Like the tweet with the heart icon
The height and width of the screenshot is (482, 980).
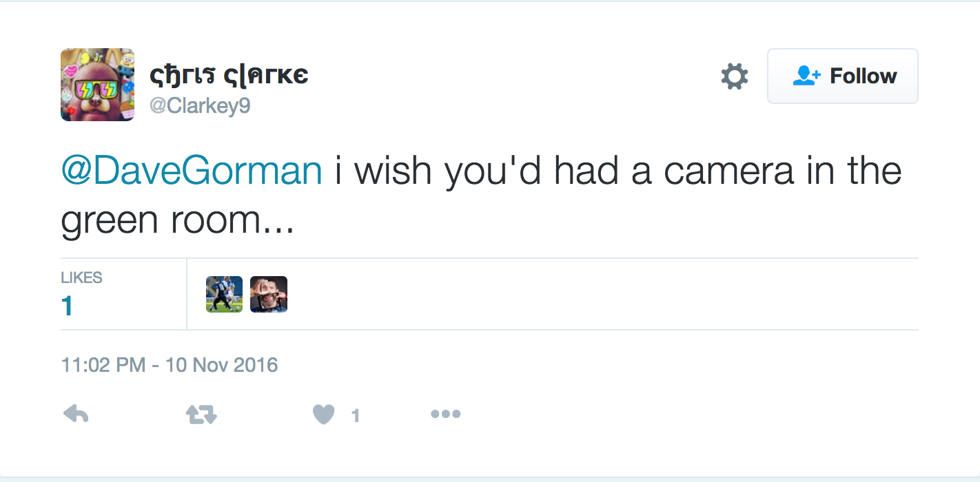coord(323,414)
